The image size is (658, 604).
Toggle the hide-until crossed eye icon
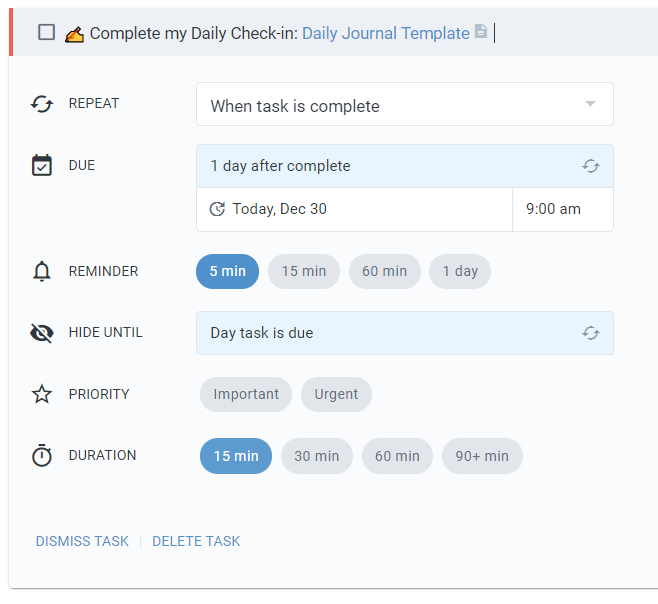click(x=41, y=333)
